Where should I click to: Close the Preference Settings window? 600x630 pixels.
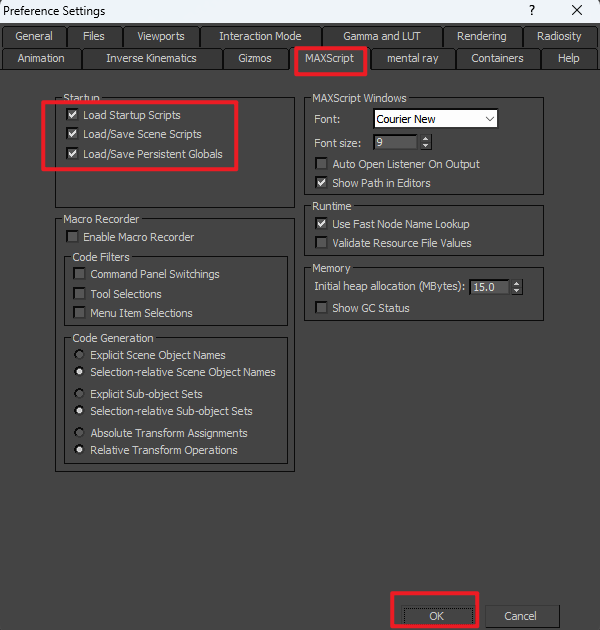point(577,10)
